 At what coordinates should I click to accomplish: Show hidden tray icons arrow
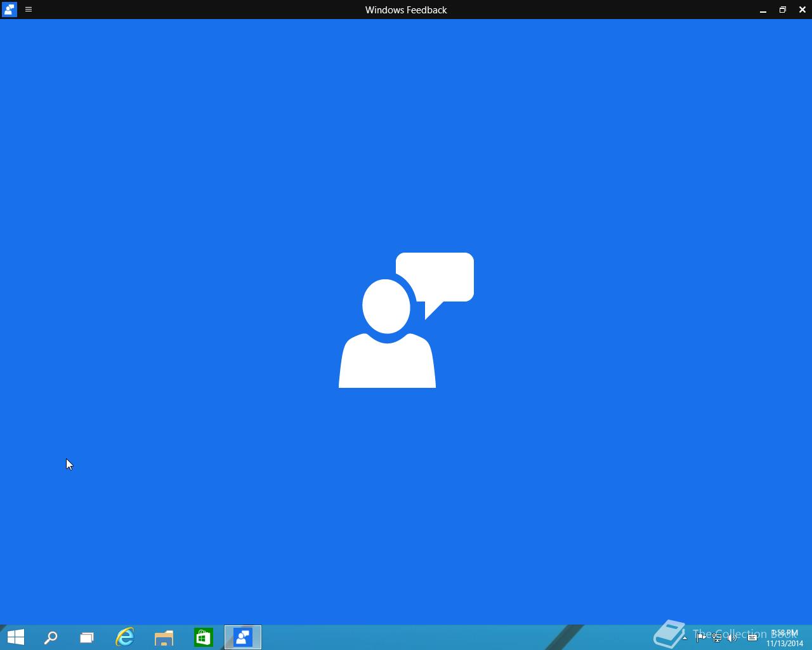coord(684,637)
